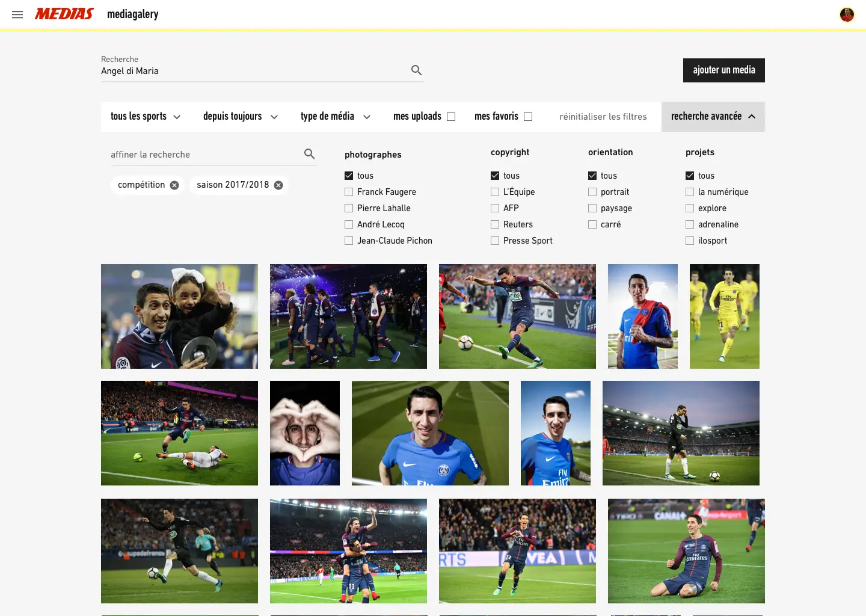
Task: Open photo of player in black kit dribbling
Action: 179,551
